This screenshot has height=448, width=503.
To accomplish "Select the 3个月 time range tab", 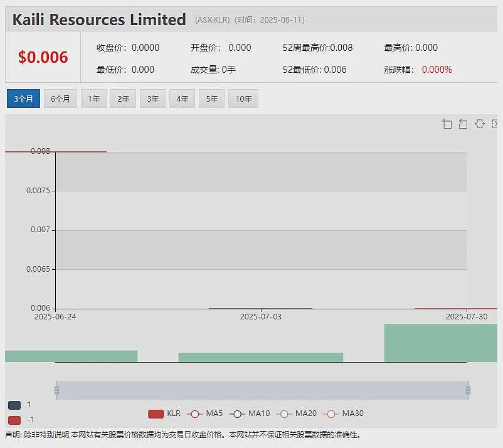I will coord(23,99).
